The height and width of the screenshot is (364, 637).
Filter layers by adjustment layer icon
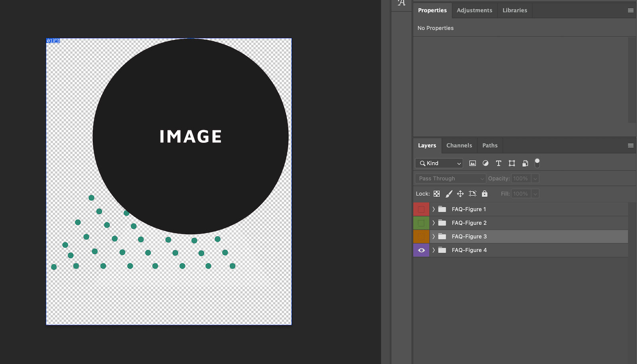[485, 163]
